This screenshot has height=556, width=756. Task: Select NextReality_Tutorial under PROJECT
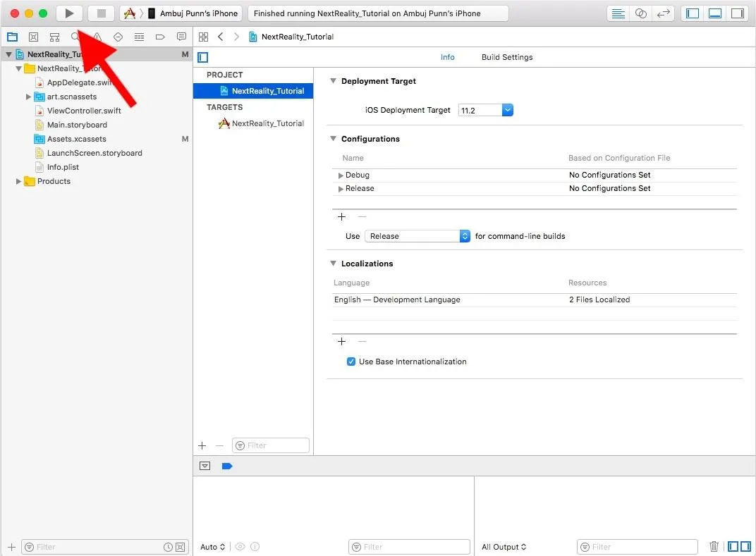253,91
